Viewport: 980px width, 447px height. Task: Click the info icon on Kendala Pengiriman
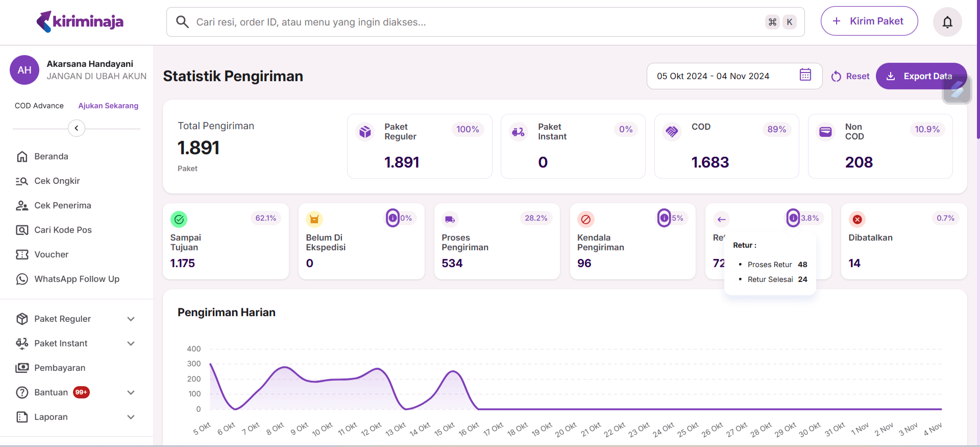tap(664, 218)
